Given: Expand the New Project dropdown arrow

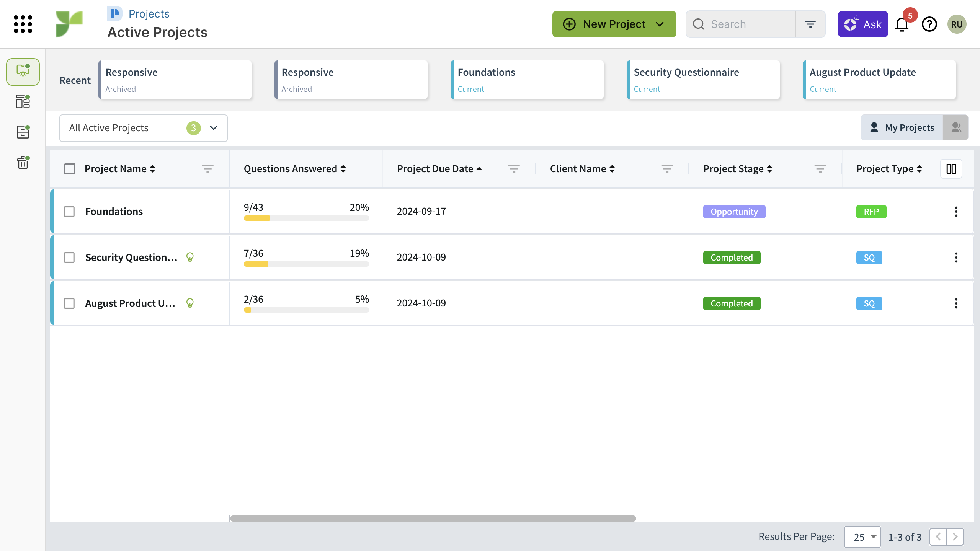Looking at the screenshot, I should click(x=660, y=24).
